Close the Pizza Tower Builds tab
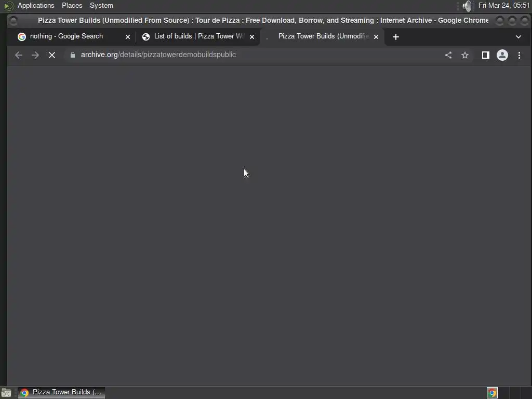532x399 pixels. [x=376, y=37]
